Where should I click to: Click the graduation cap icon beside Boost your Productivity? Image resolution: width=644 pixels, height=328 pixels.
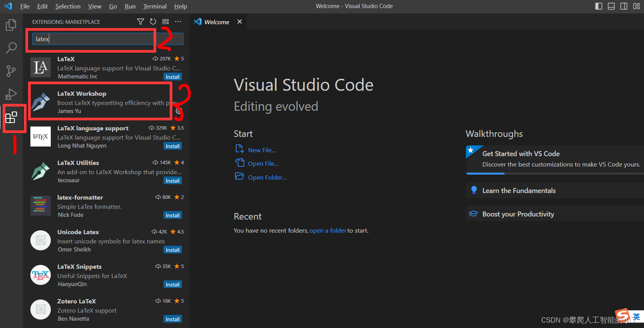click(474, 214)
